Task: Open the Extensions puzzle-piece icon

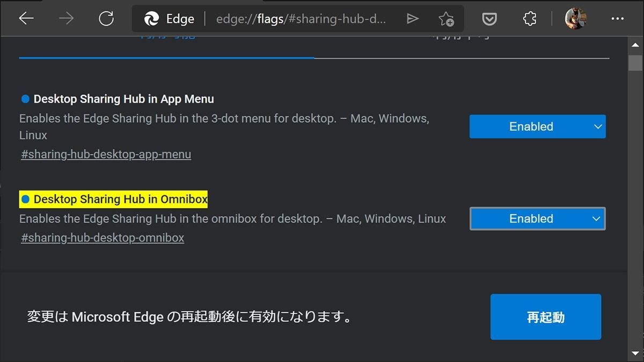Action: point(530,19)
